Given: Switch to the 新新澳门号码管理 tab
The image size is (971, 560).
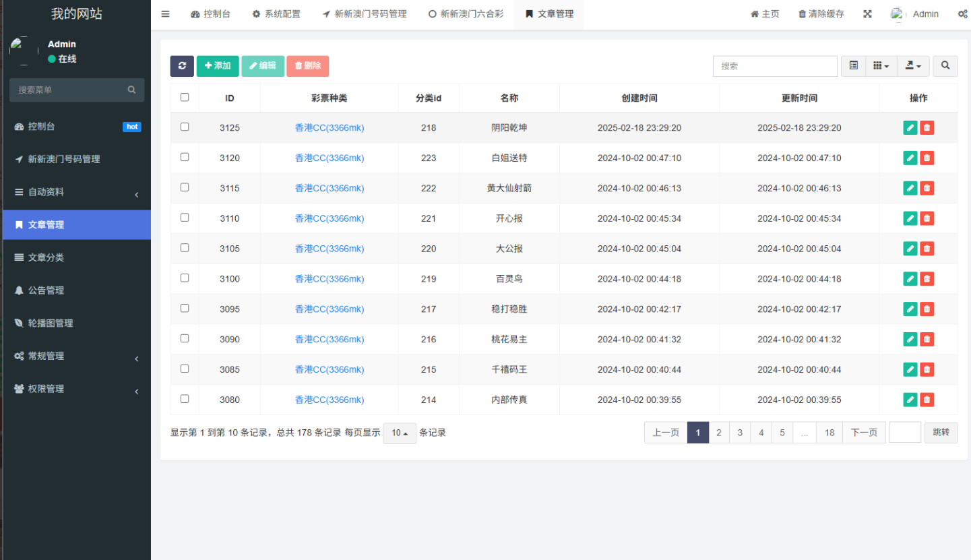Looking at the screenshot, I should coord(364,14).
